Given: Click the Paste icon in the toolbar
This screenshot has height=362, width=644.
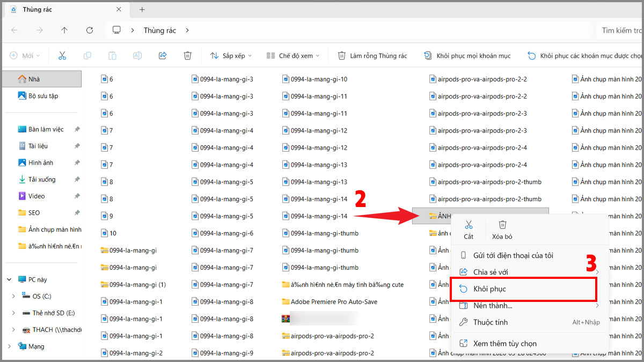Looking at the screenshot, I should tap(112, 55).
